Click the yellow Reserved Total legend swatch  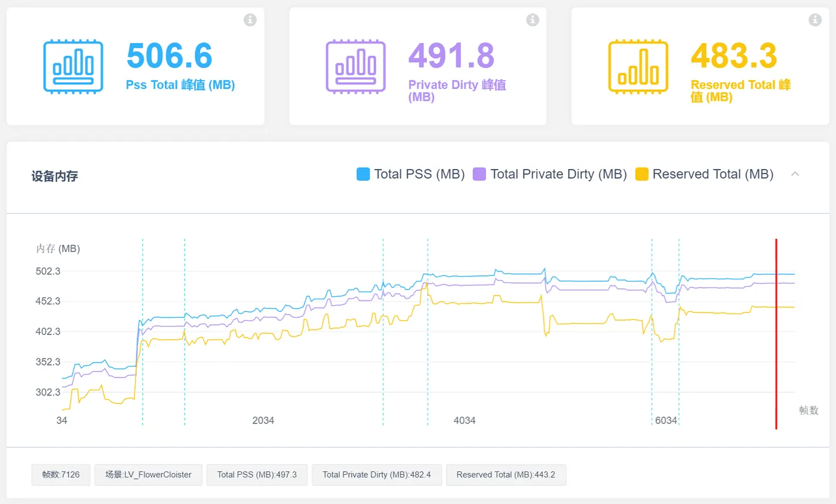(641, 174)
